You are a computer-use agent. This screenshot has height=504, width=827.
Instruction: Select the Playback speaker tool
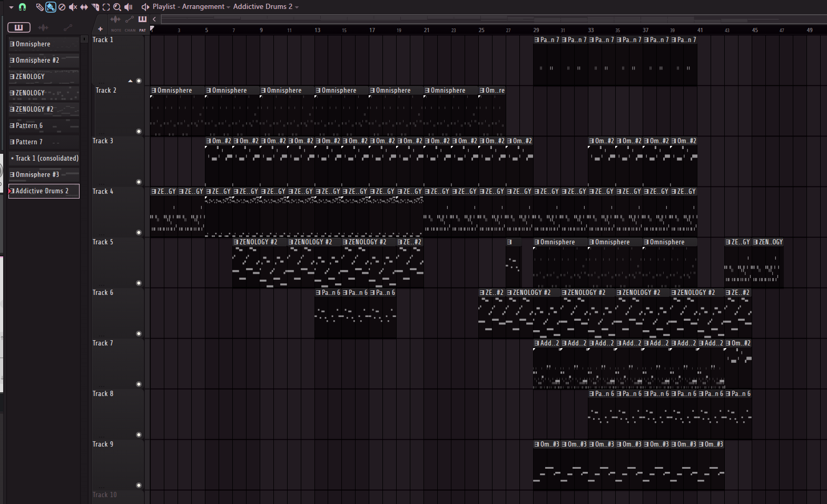point(129,7)
